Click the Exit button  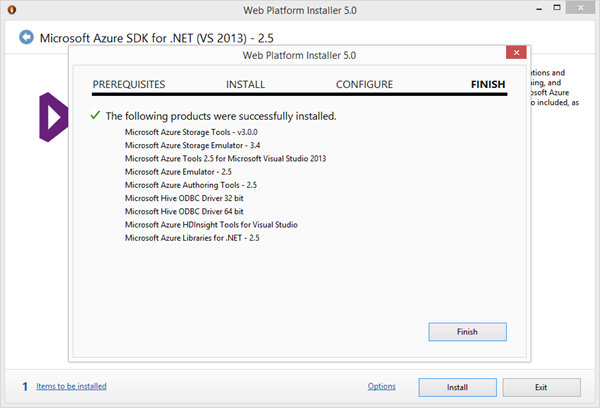coord(541,387)
